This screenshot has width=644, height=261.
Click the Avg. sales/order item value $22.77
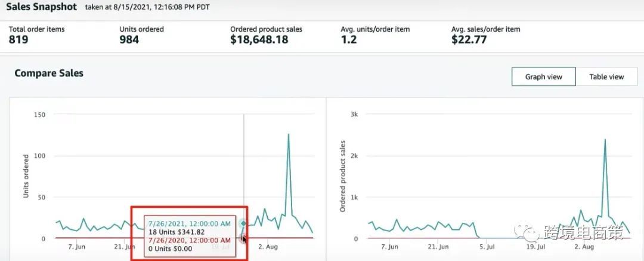point(469,40)
